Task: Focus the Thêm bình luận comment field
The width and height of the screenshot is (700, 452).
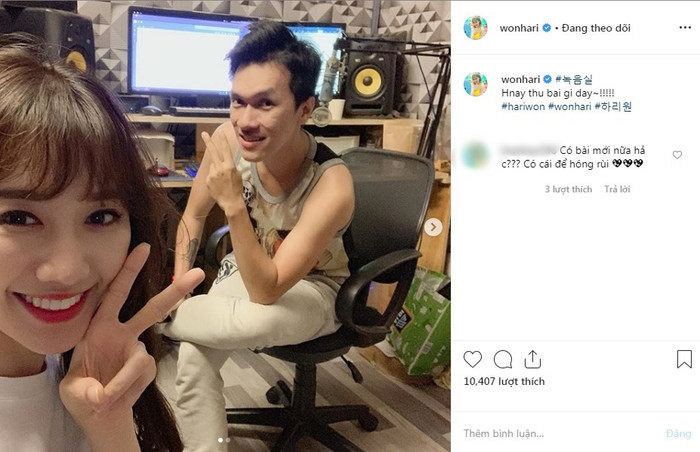Action: [x=560, y=433]
